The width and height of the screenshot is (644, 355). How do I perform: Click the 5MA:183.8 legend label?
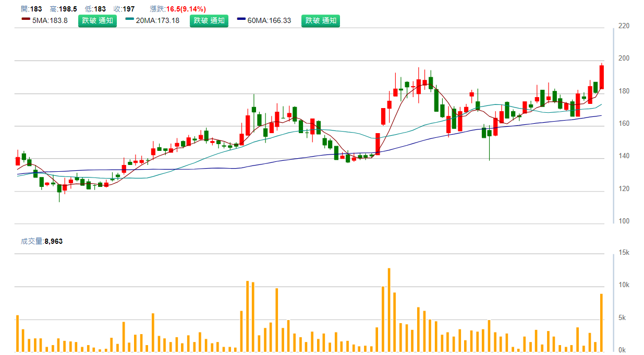pos(50,21)
